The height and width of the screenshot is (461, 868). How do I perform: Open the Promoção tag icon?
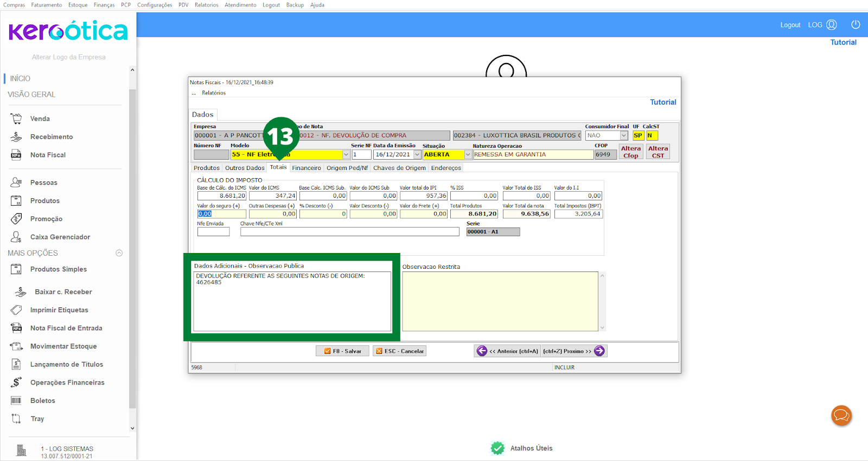point(16,219)
